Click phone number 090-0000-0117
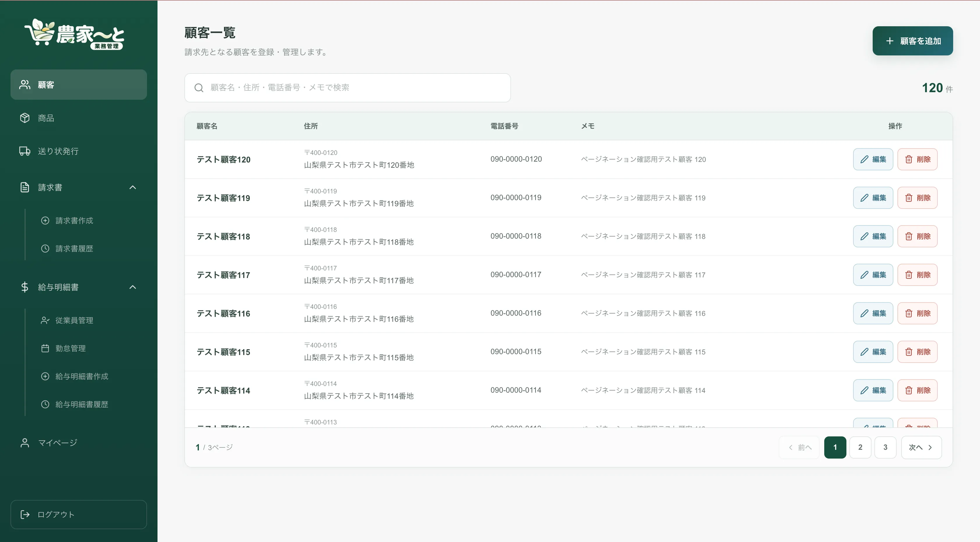The height and width of the screenshot is (542, 980). click(516, 275)
